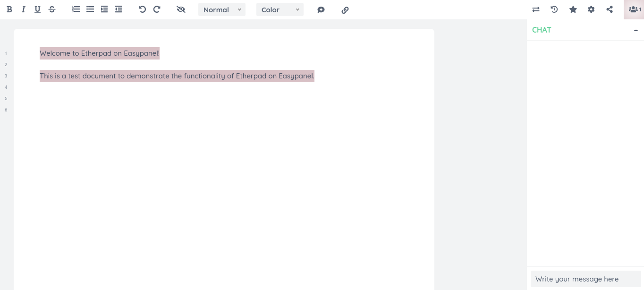Open the Normal heading style dropdown

point(222,9)
